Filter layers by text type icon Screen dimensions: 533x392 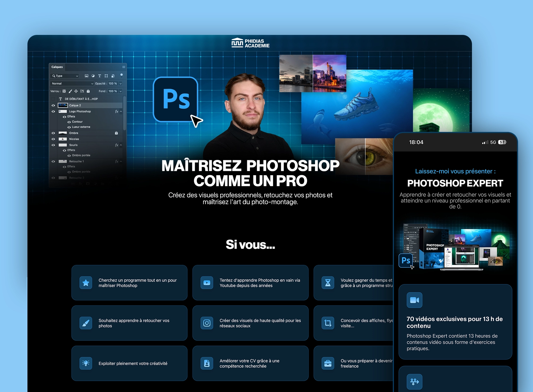[x=100, y=76]
